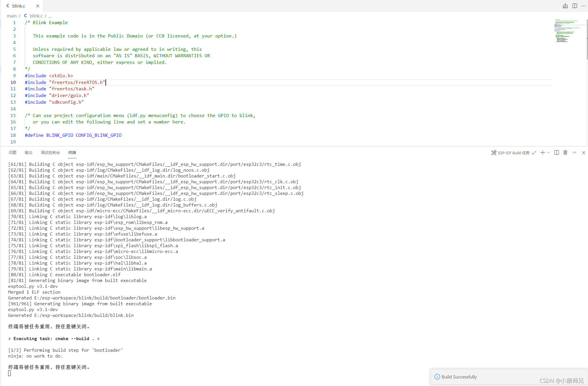Viewport: 588px width, 386px height.
Task: Open blink.c file breadcrumb menu
Action: (x=35, y=16)
